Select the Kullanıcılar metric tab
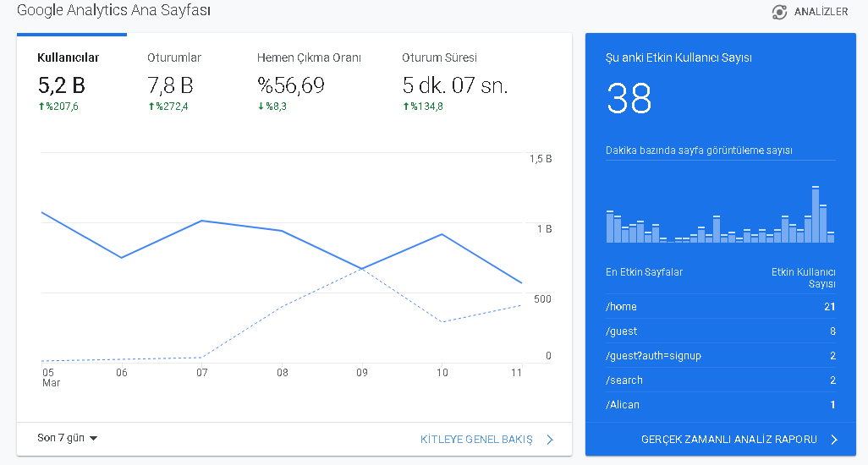 click(71, 83)
